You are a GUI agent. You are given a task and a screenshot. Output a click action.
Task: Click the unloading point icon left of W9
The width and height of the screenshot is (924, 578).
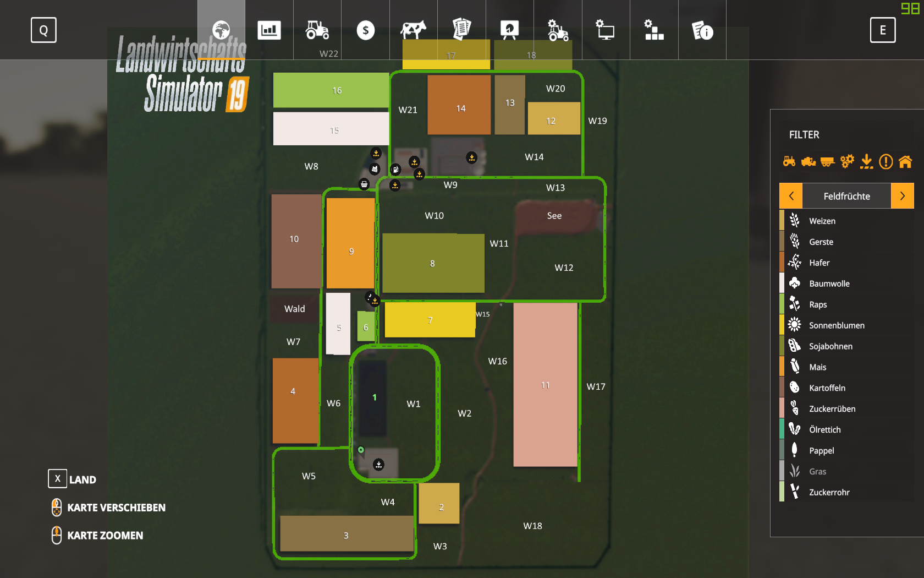click(395, 185)
